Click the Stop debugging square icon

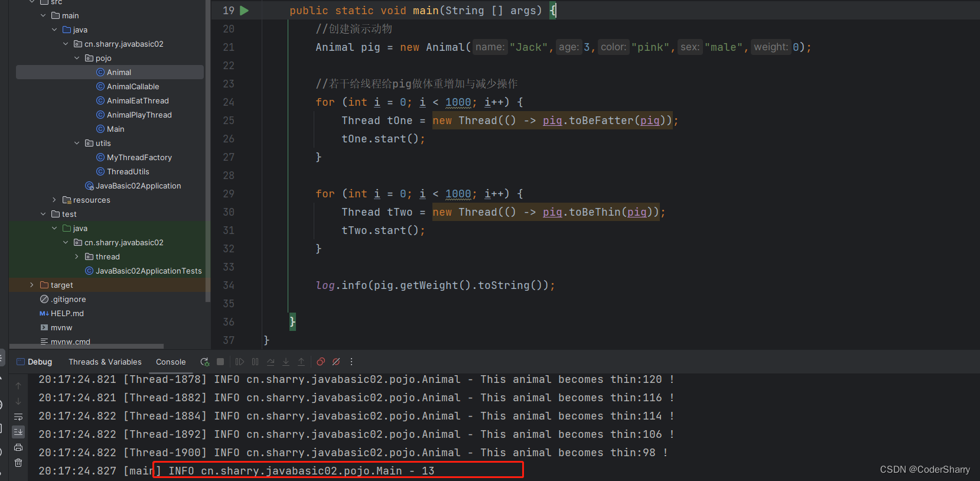[x=220, y=362]
